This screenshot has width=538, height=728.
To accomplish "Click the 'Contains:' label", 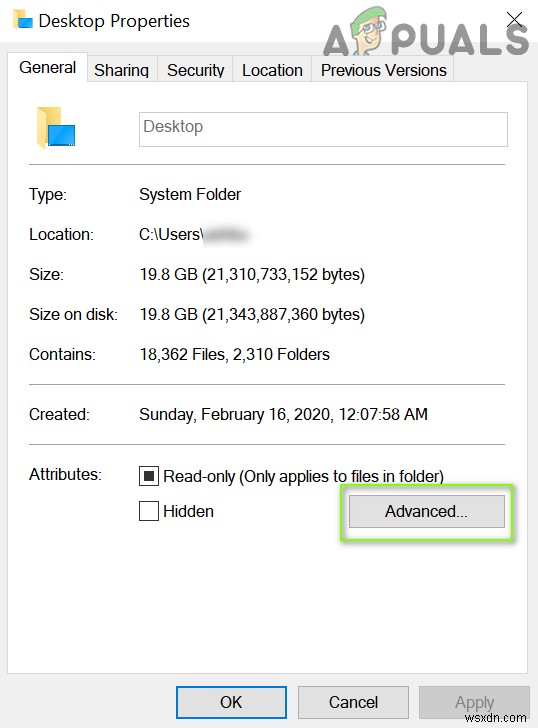I will pyautogui.click(x=62, y=354).
